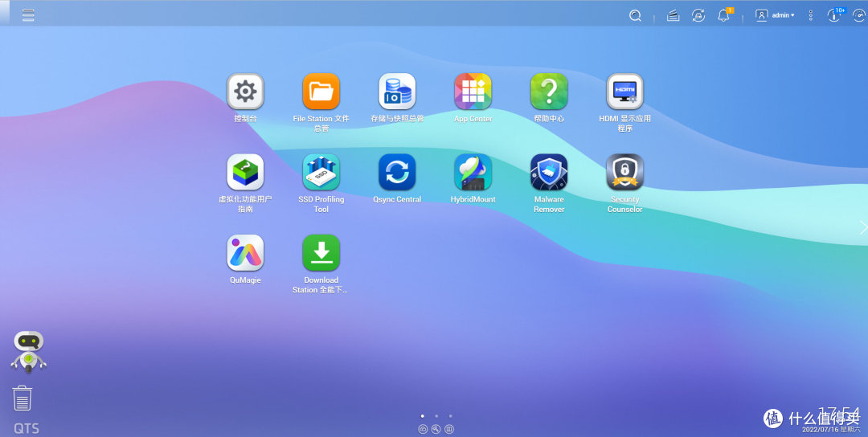Viewport: 868px width, 437px height.
Task: Open the recycle bin trash icon
Action: click(23, 398)
